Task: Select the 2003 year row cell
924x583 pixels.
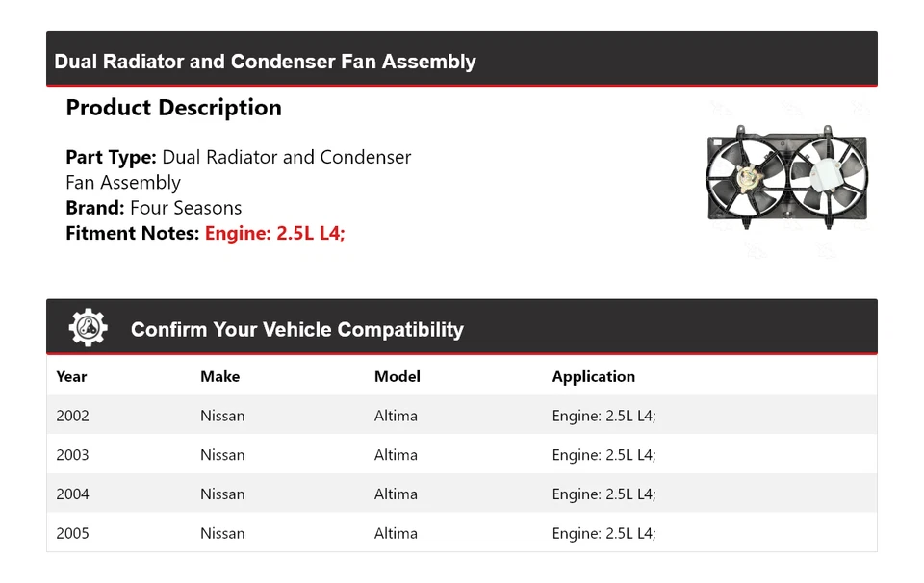Action: (x=72, y=455)
